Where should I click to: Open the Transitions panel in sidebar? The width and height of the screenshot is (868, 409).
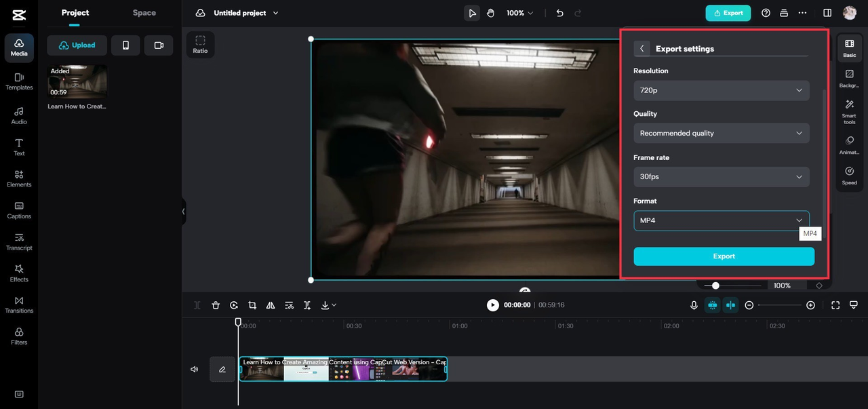19,304
